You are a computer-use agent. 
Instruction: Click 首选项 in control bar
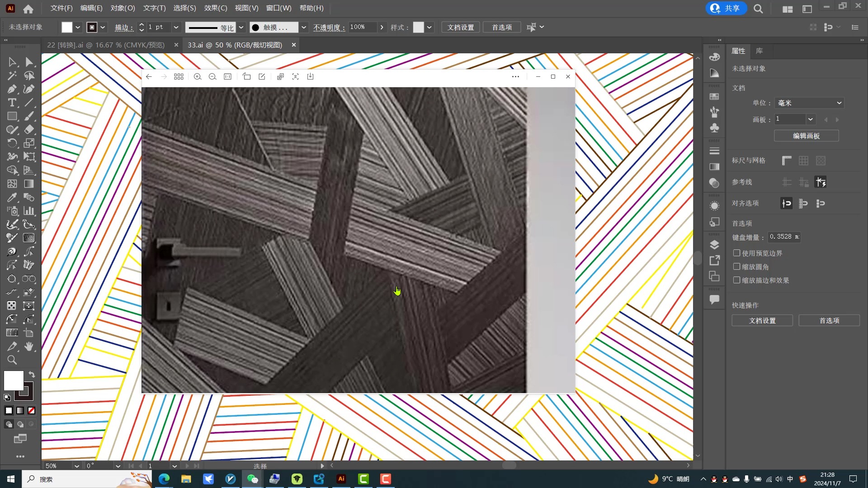point(502,27)
